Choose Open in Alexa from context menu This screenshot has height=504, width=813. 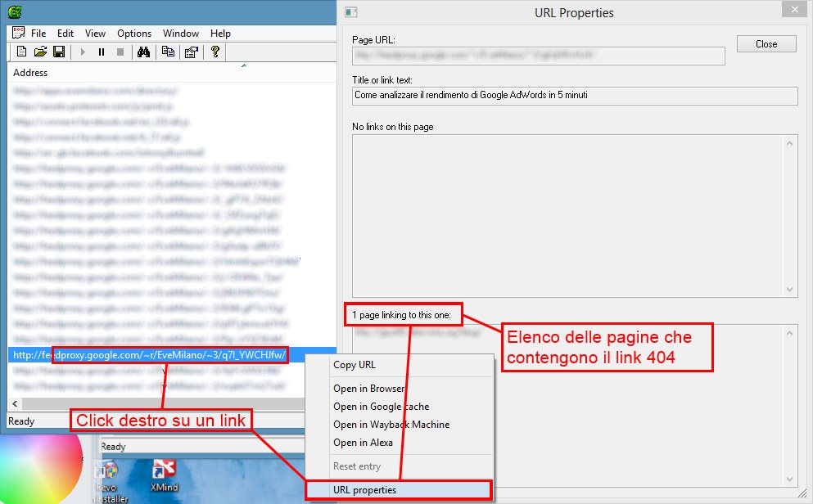(399, 443)
